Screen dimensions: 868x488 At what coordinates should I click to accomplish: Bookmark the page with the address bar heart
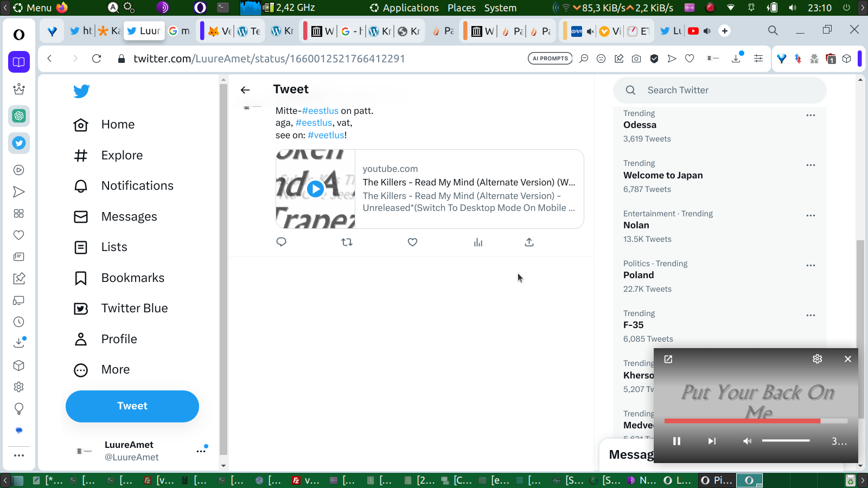click(x=690, y=59)
